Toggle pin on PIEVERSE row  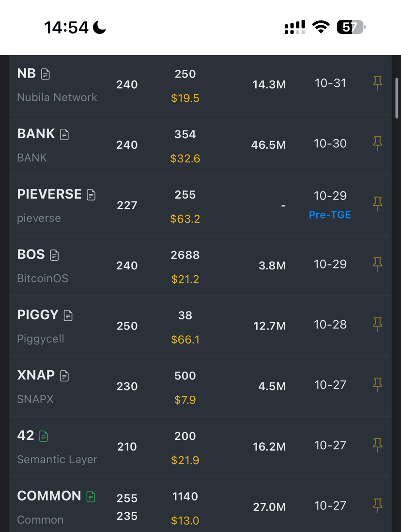(x=378, y=204)
